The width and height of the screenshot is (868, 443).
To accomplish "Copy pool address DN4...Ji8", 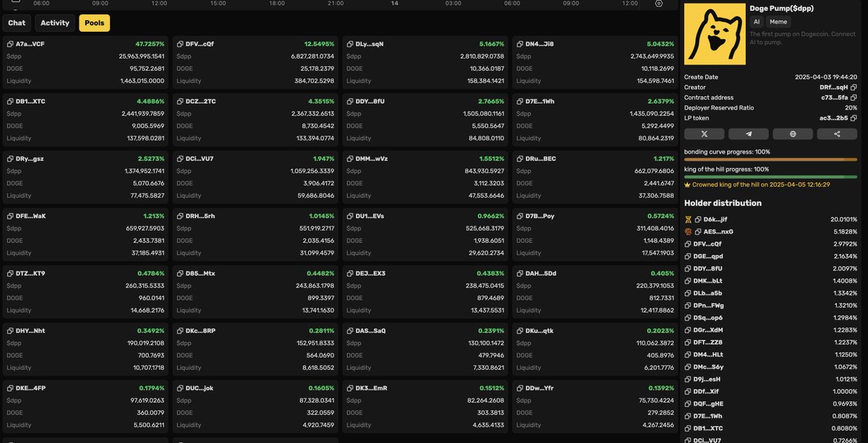I will (519, 44).
